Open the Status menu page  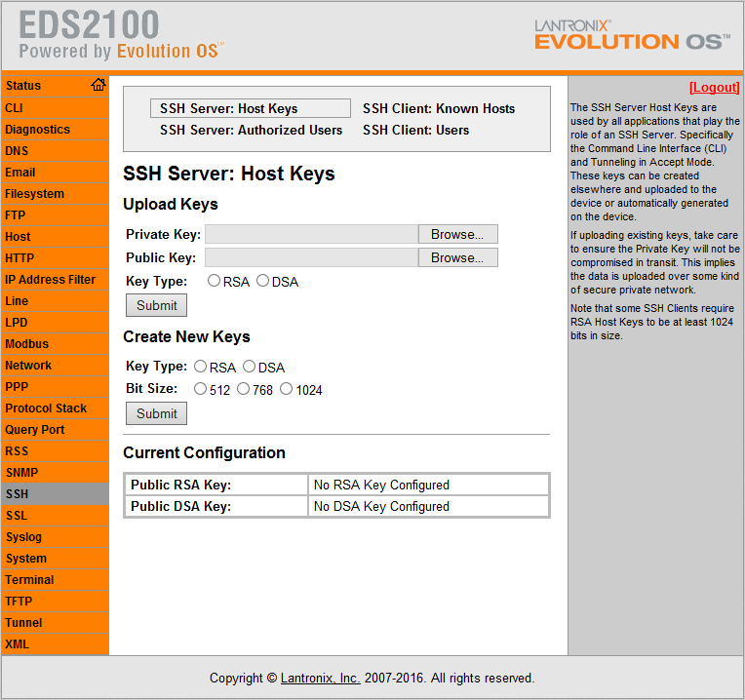[x=56, y=86]
